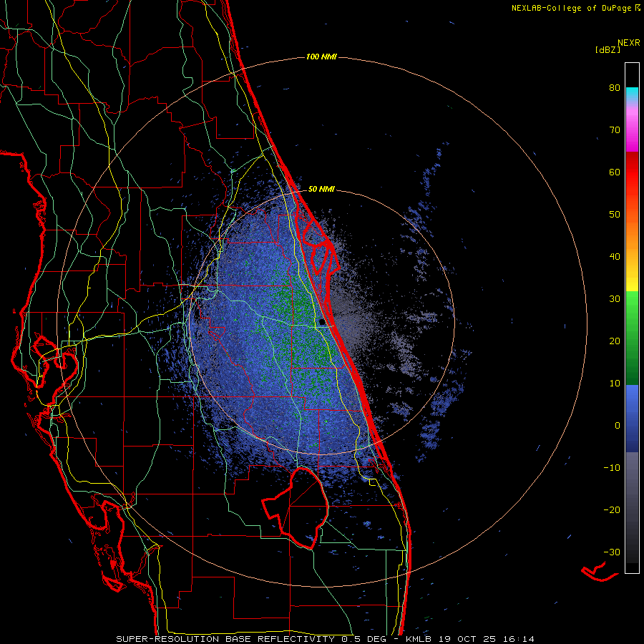Viewport: 644px width, 644px height.
Task: Click the 0 dBZ scale value
Action: (618, 426)
